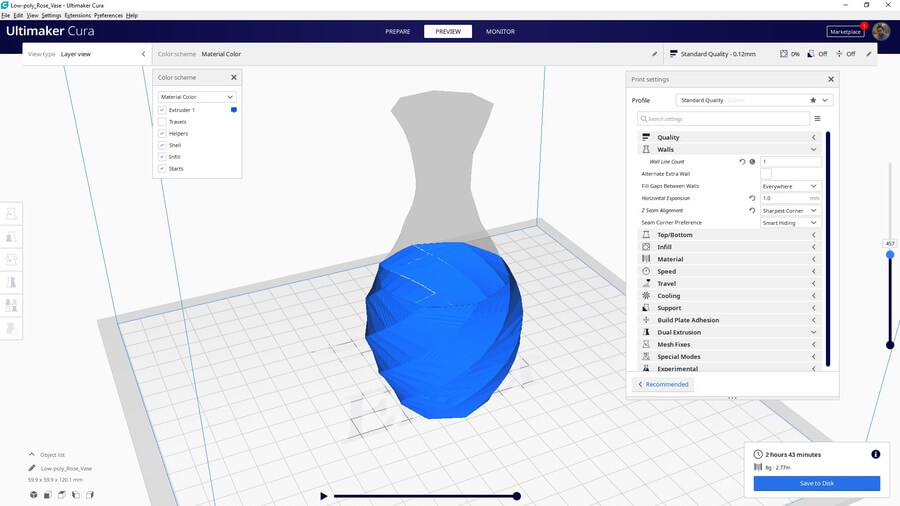Viewport: 900px width, 506px height.
Task: Select the 3D view cube icon
Action: [33, 494]
